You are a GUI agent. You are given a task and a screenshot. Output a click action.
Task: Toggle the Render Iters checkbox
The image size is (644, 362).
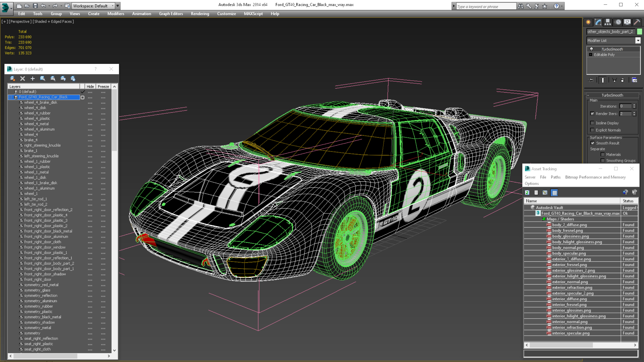click(592, 114)
